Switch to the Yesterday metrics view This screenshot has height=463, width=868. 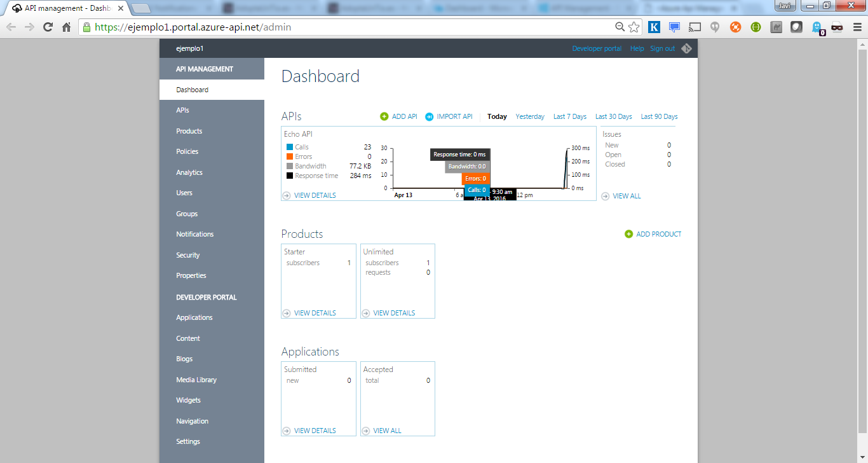pos(530,116)
